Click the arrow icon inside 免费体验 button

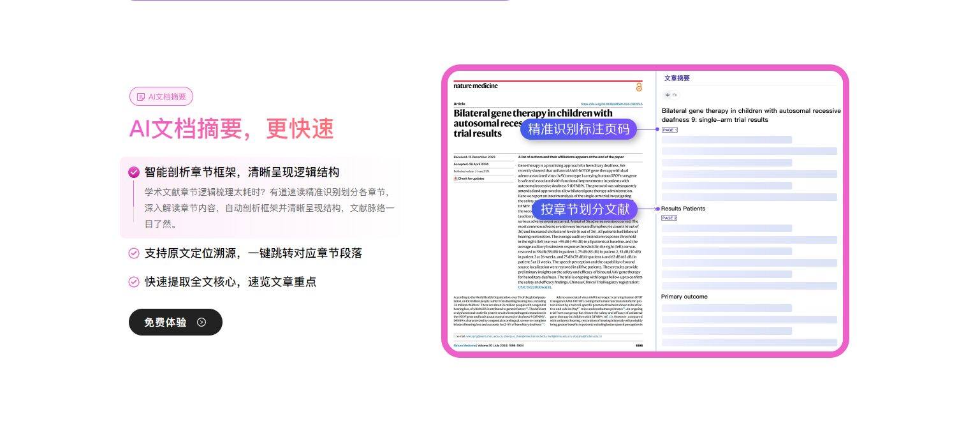click(201, 322)
